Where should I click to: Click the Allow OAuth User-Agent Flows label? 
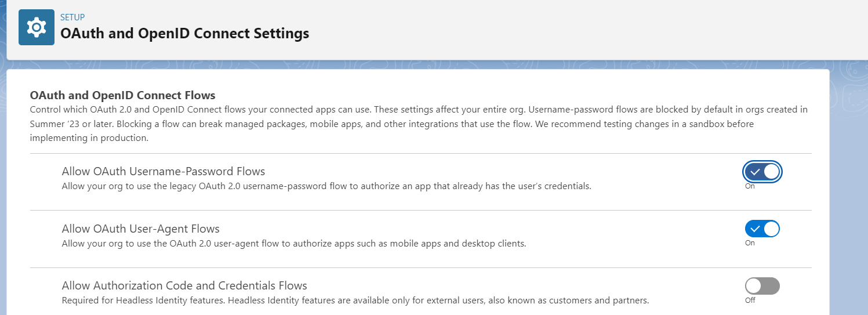(140, 229)
